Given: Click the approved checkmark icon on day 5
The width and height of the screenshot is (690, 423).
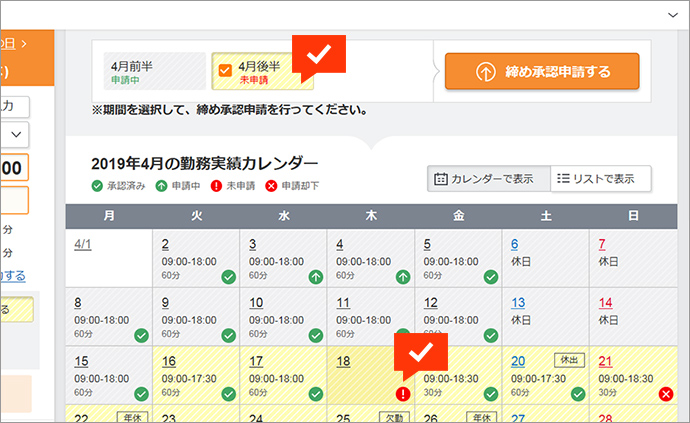Looking at the screenshot, I should (x=490, y=277).
